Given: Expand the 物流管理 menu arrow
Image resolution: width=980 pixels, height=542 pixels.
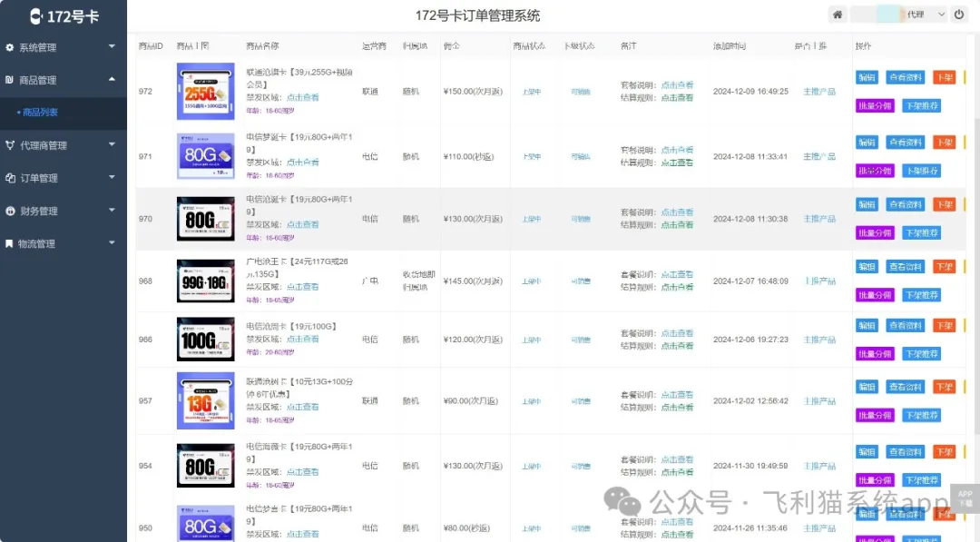Looking at the screenshot, I should click(x=112, y=242).
